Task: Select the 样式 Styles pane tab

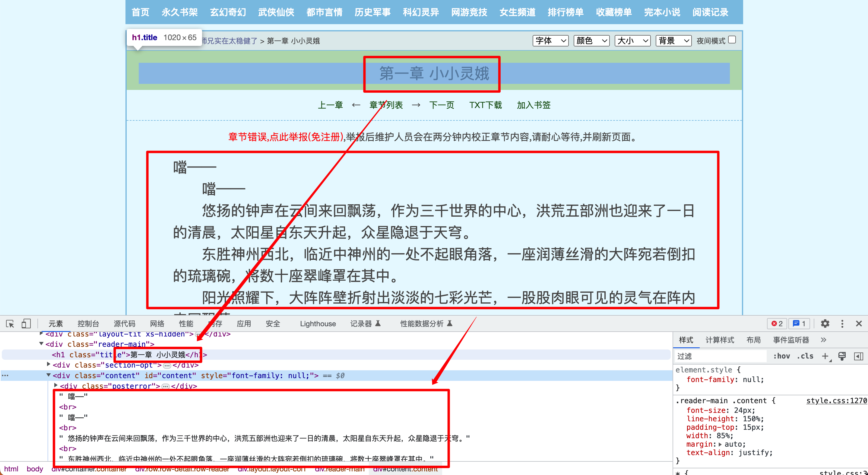Action: 686,340
